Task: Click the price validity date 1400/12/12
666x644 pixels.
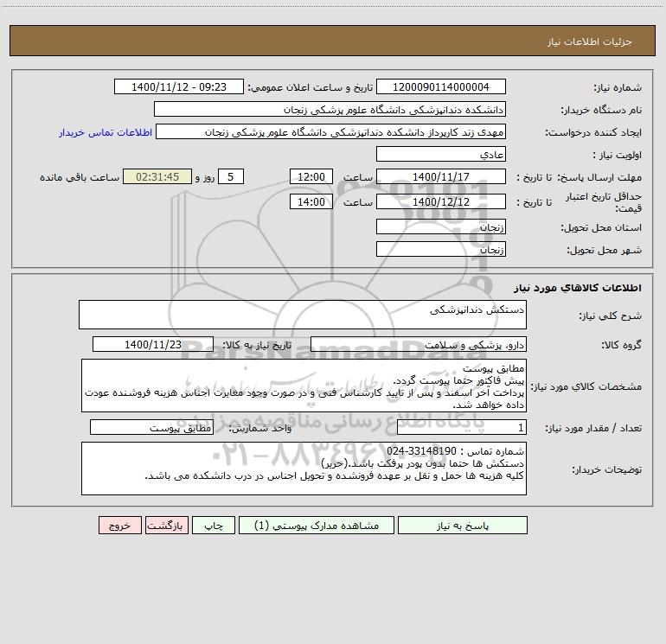Action: click(x=441, y=201)
